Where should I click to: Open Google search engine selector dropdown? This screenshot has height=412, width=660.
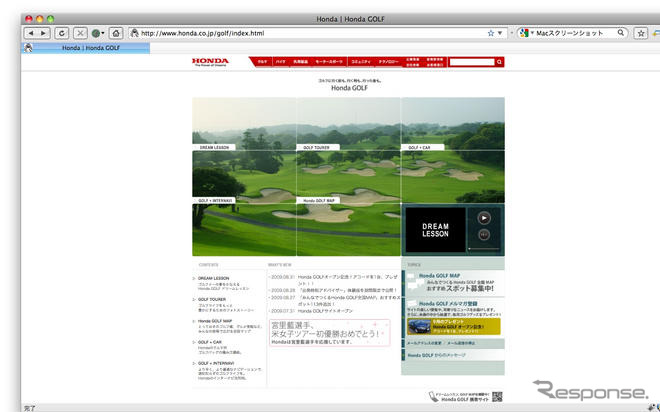[526, 33]
